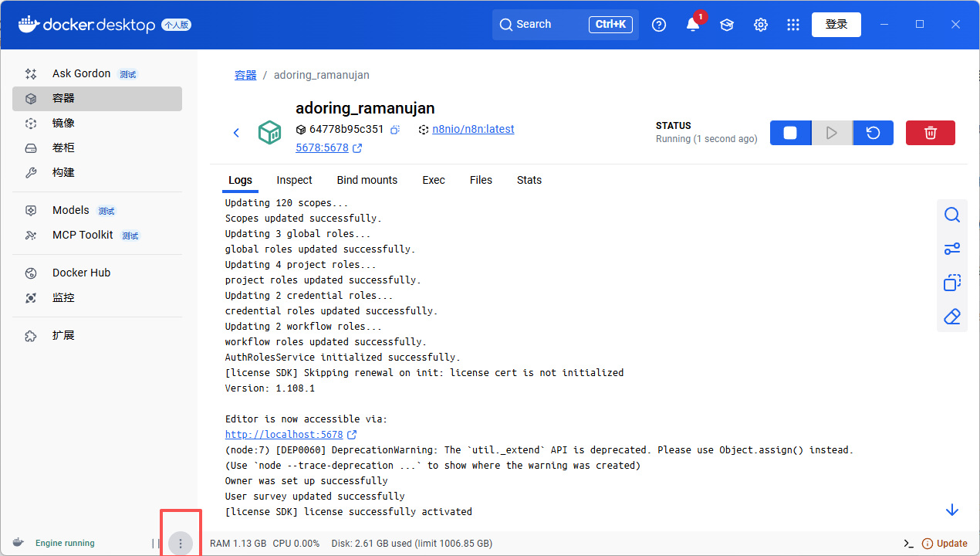This screenshot has height=556, width=980.
Task: Open log display filter options
Action: [x=952, y=249]
